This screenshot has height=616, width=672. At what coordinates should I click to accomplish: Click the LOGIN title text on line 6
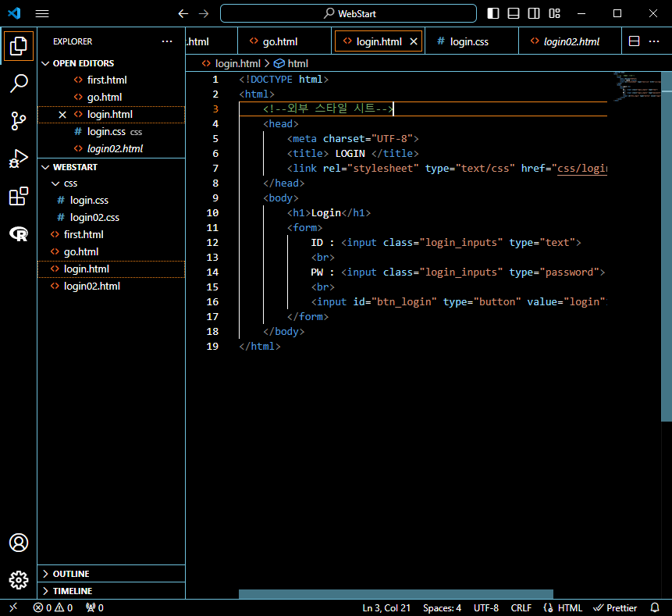click(350, 154)
